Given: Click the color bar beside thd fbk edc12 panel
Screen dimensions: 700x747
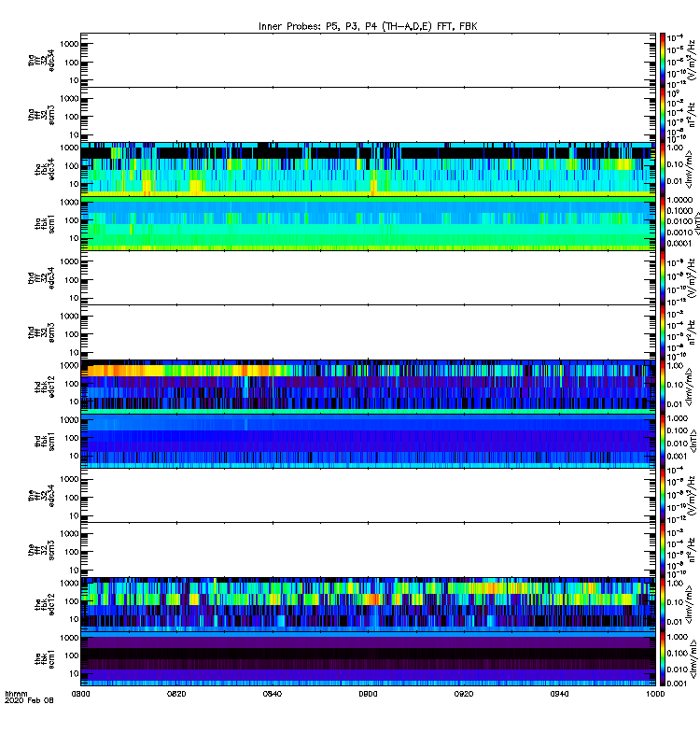Looking at the screenshot, I should [663, 387].
